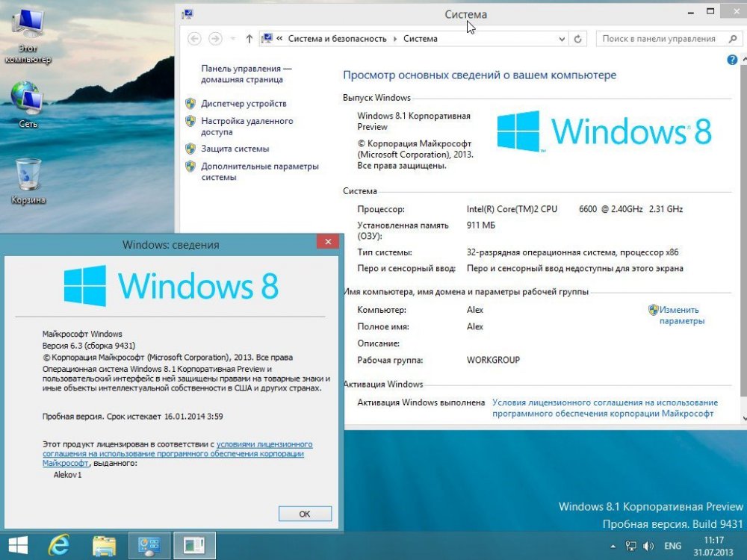Close the Windows: сведения dialog
747x560 pixels.
328,241
